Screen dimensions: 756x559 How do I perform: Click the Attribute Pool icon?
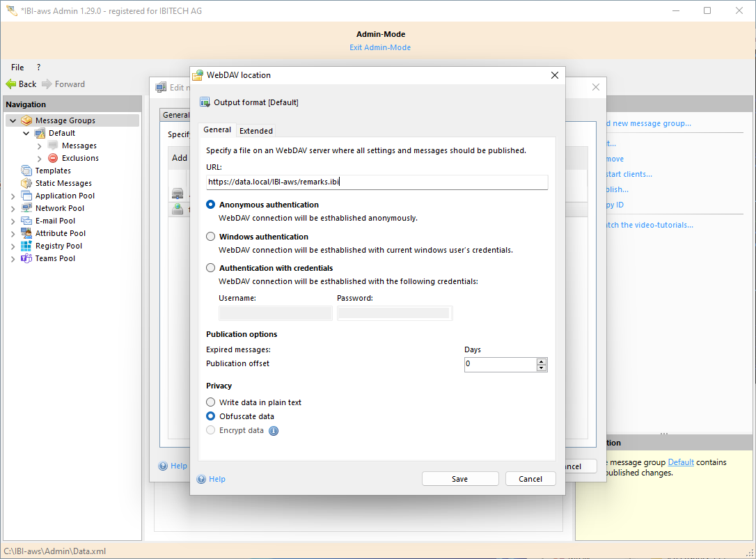[x=26, y=233]
